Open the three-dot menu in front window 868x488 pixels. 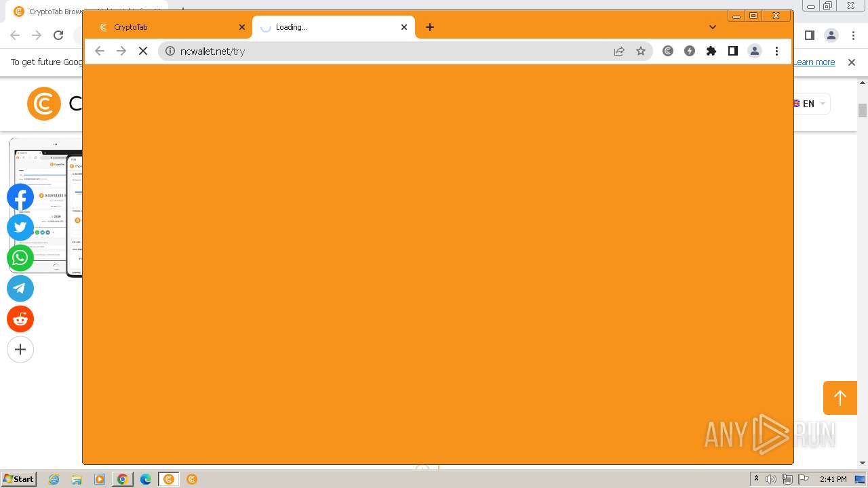click(x=776, y=51)
